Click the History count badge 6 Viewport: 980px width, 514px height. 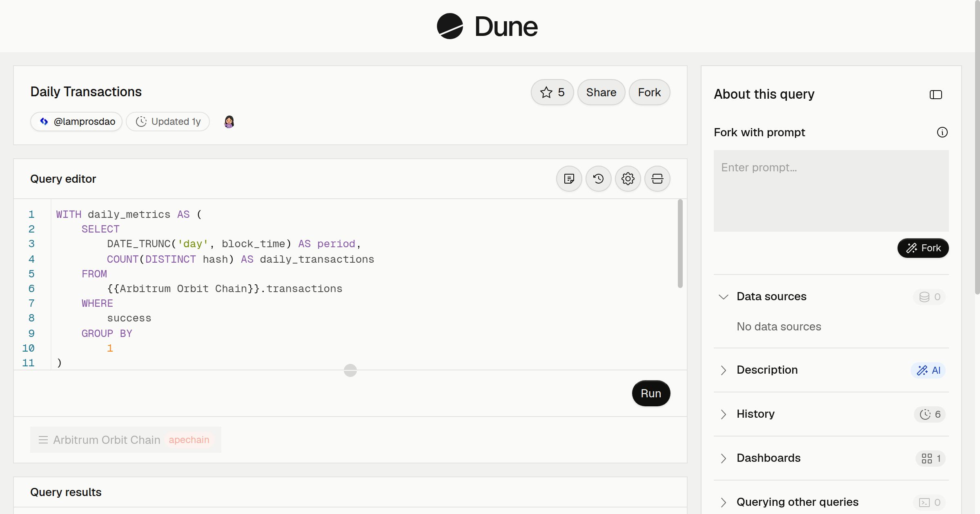(930, 414)
